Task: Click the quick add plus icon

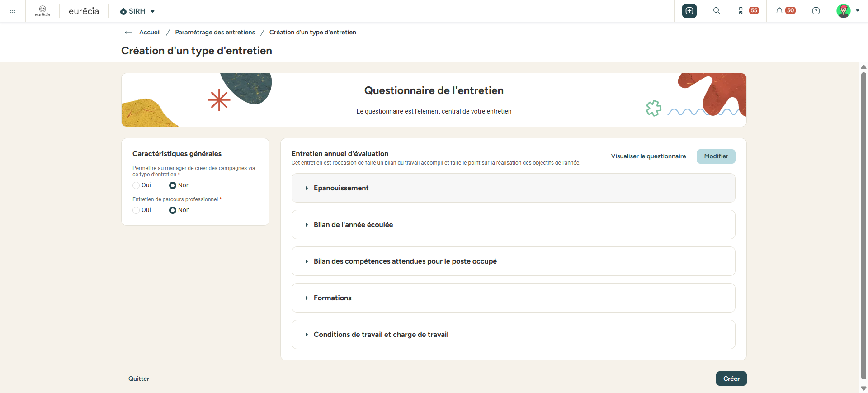Action: (689, 11)
